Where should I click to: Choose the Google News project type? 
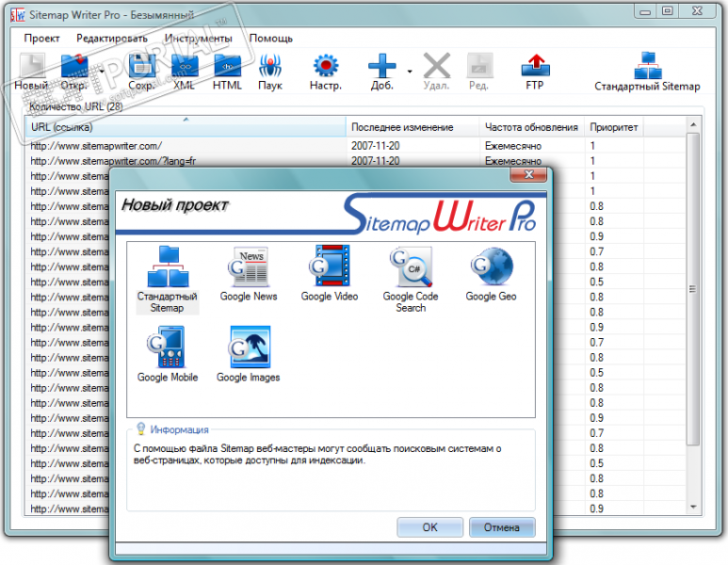click(249, 274)
